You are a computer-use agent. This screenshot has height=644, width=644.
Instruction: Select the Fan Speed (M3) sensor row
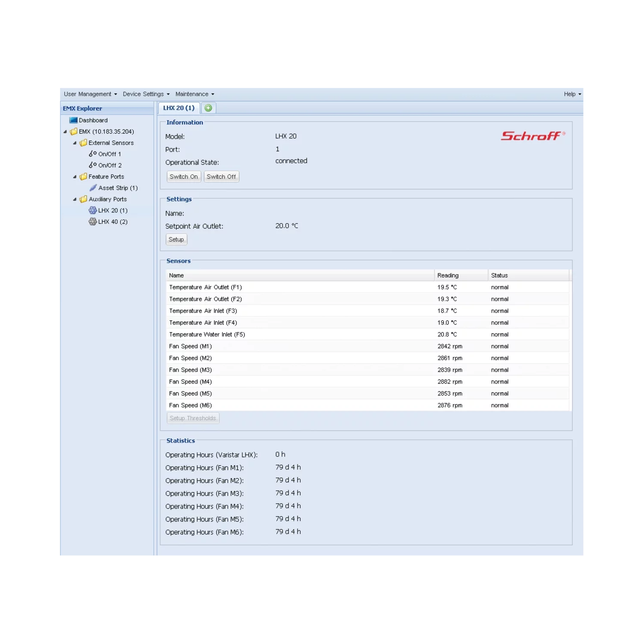pos(301,370)
